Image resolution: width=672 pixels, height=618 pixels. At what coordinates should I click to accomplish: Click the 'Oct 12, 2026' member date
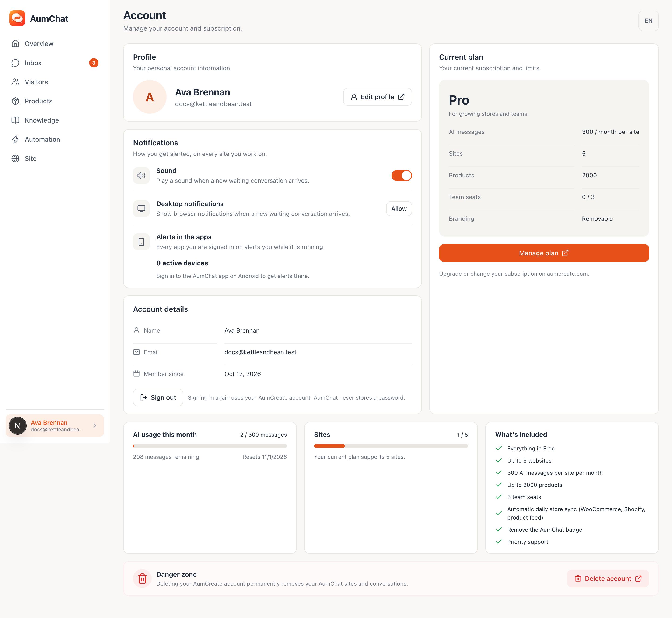(243, 374)
